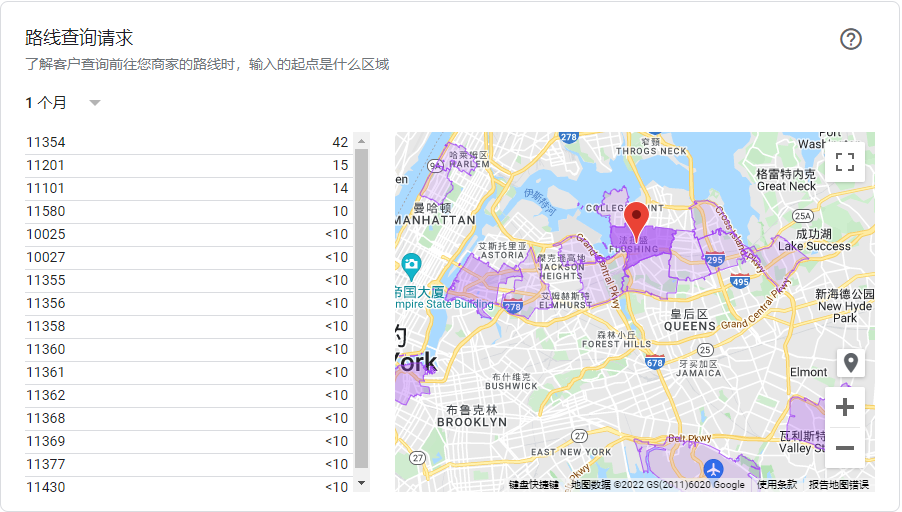Click the route 25A shield

pyautogui.click(x=802, y=216)
